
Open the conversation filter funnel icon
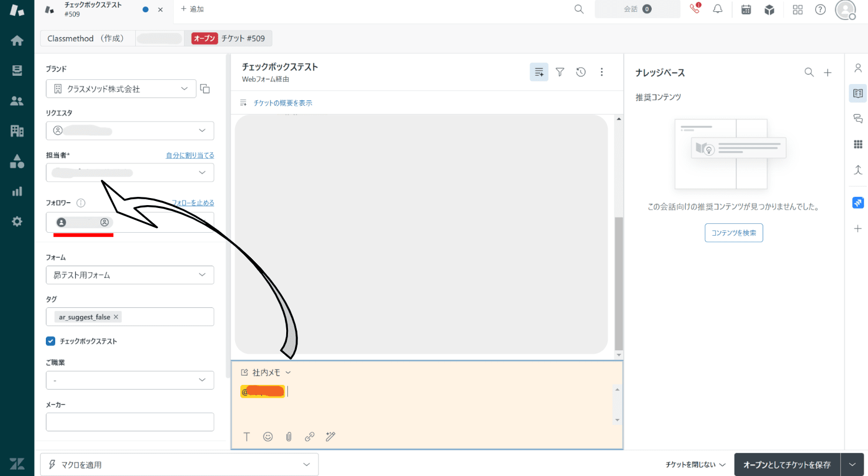pos(560,72)
